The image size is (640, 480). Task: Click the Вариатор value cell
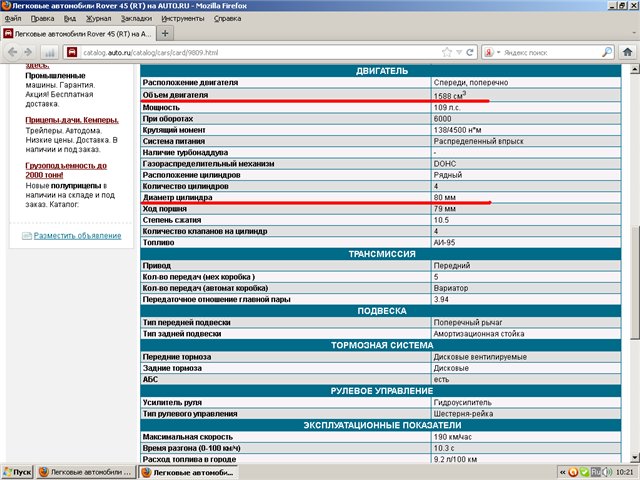coord(526,288)
